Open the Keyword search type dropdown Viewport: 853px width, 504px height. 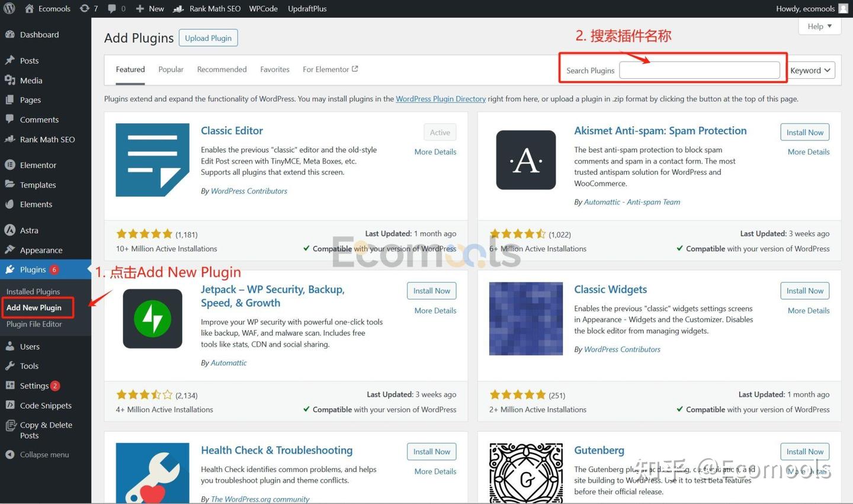click(x=810, y=70)
